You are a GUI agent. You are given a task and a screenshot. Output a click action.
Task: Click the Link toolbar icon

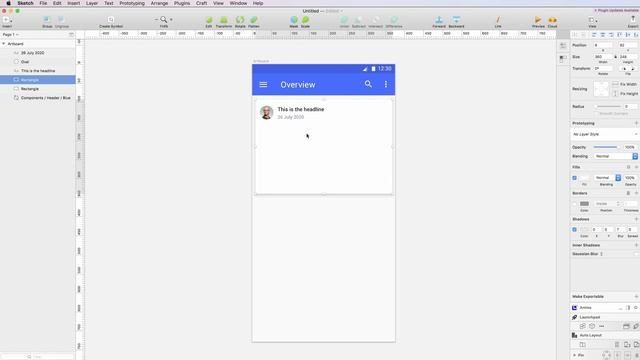click(498, 20)
